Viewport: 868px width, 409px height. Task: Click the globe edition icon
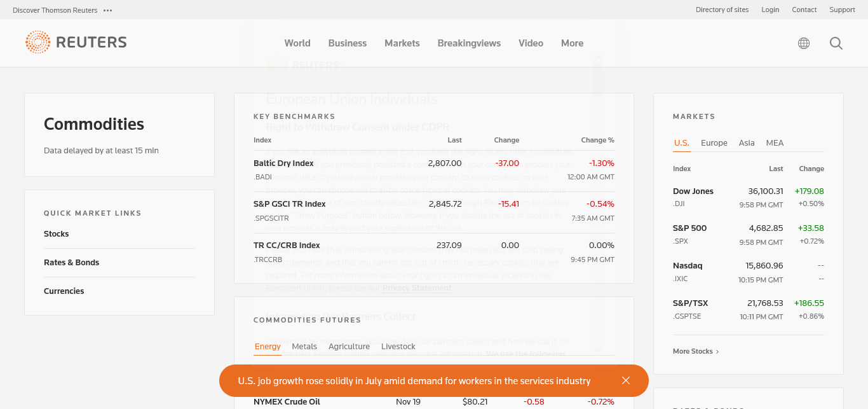click(x=804, y=43)
